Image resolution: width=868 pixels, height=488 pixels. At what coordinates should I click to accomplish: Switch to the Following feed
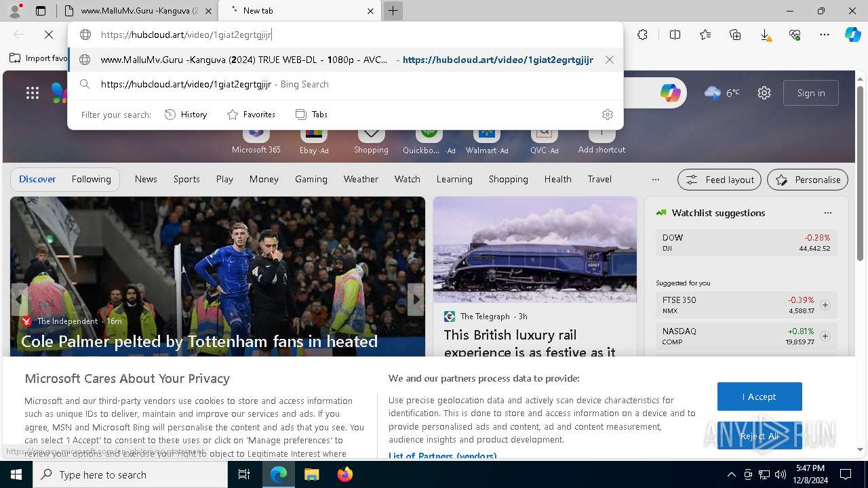[91, 179]
